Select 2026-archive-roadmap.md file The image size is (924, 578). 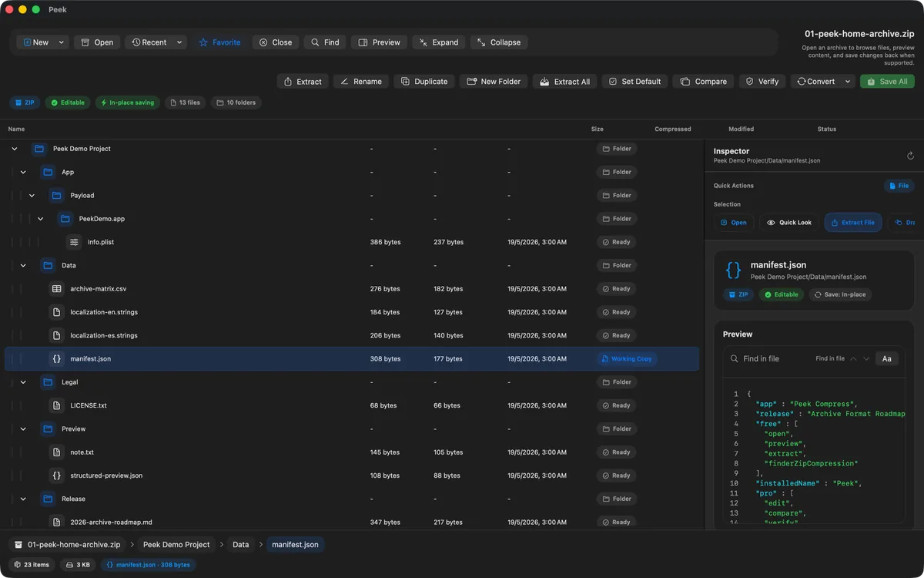(352, 522)
